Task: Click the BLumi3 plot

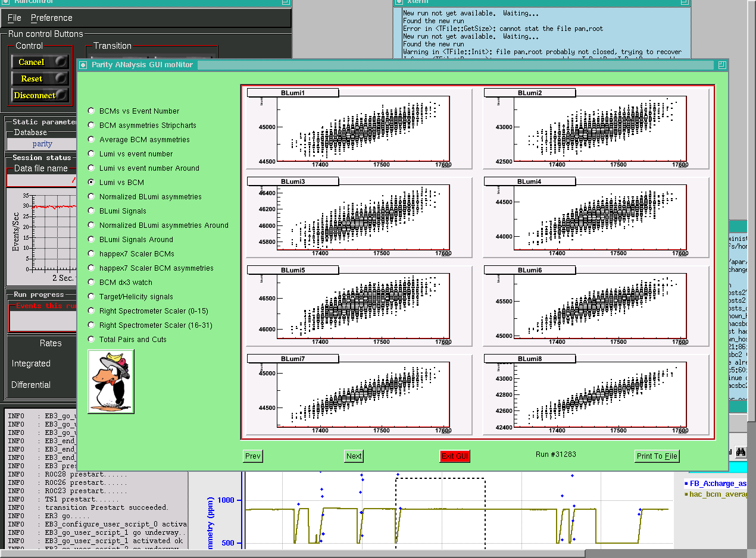Action: click(360, 217)
